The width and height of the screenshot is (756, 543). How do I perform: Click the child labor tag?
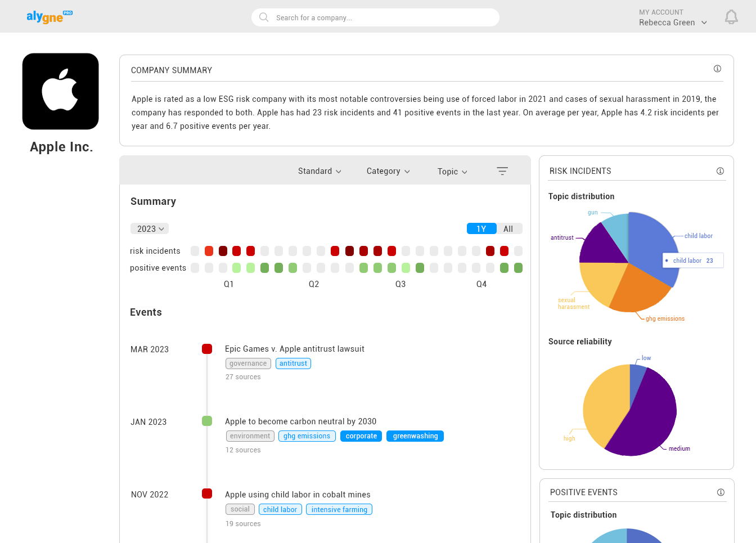point(280,509)
